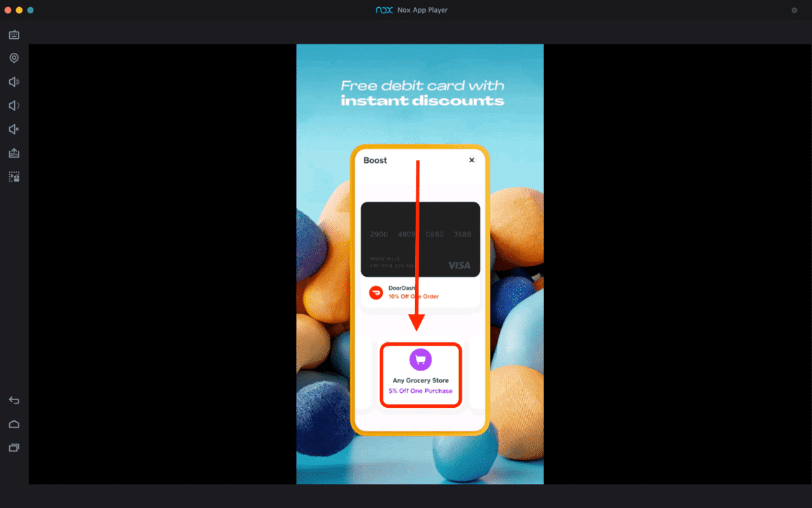Go to the Android home screen
Image resolution: width=812 pixels, height=508 pixels.
(x=14, y=424)
